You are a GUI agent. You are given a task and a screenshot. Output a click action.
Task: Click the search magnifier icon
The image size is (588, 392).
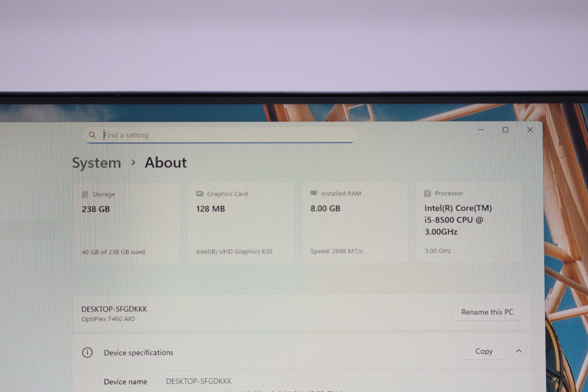(x=92, y=135)
